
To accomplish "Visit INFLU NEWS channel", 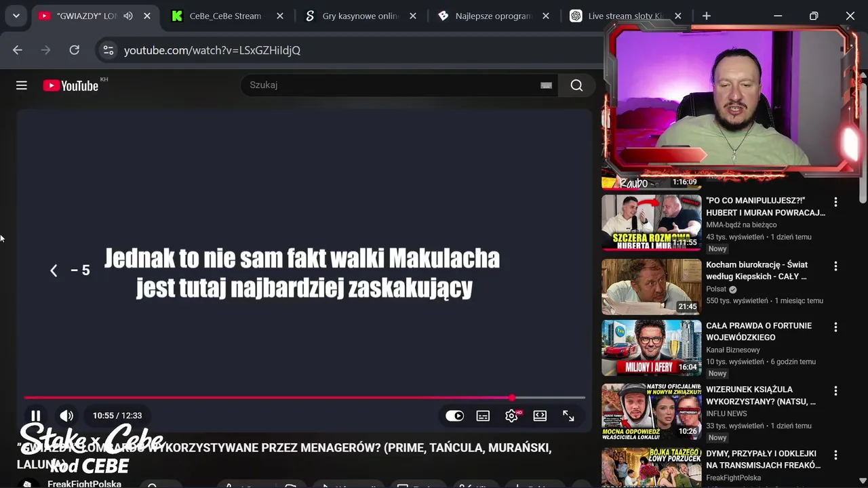I will point(726,413).
